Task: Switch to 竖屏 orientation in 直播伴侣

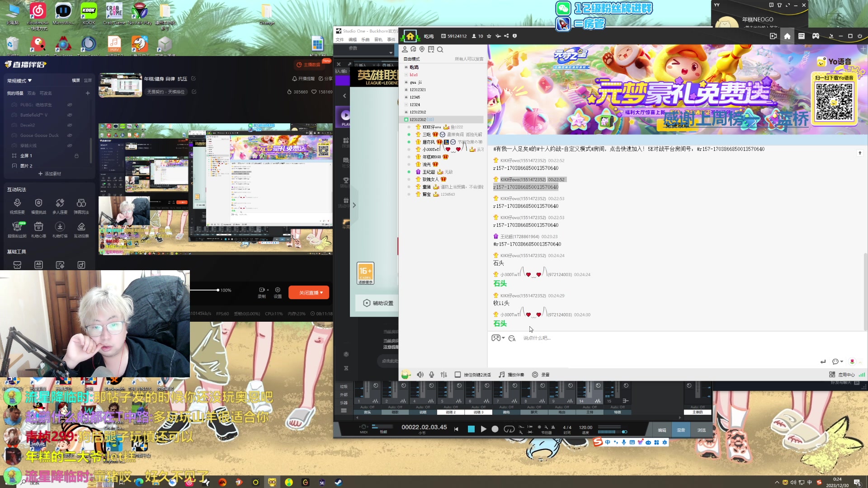Action: pyautogui.click(x=88, y=80)
